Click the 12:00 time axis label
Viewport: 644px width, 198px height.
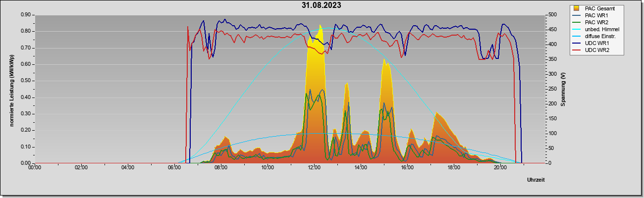pyautogui.click(x=314, y=167)
